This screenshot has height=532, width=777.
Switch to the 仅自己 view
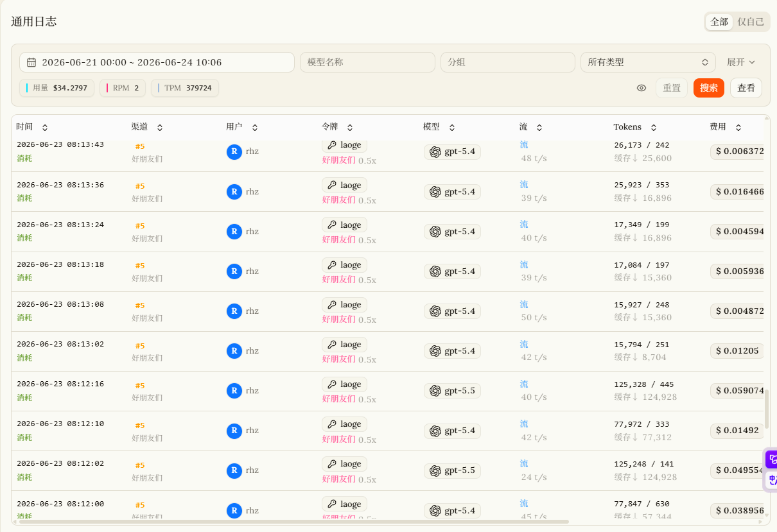[x=751, y=22]
